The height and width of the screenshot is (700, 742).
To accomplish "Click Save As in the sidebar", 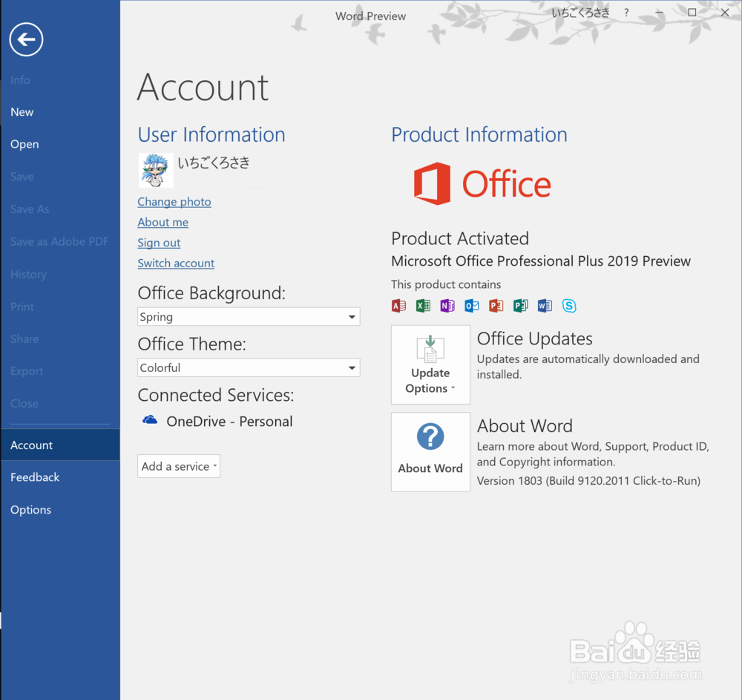I will point(60,209).
